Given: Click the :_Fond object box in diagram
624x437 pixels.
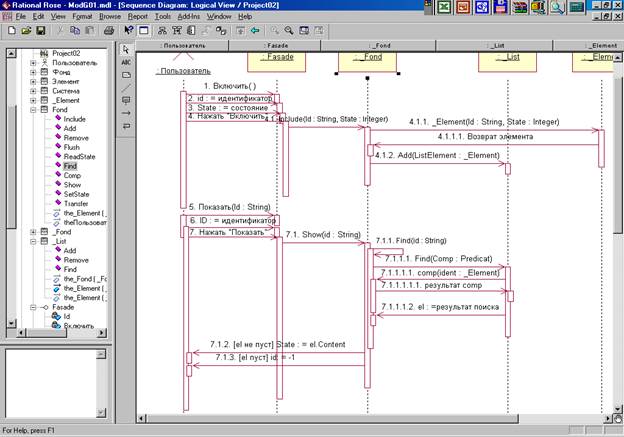Looking at the screenshot, I should (366, 61).
